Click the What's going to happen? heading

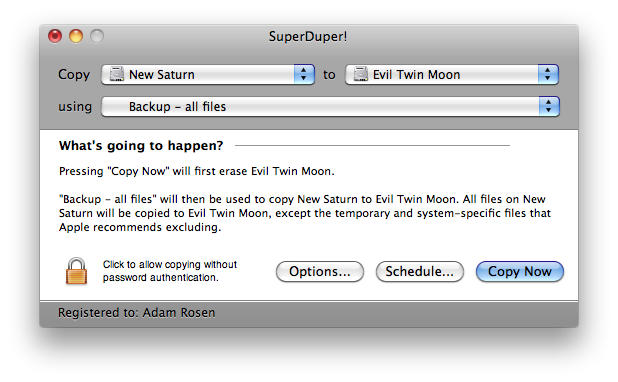[141, 146]
